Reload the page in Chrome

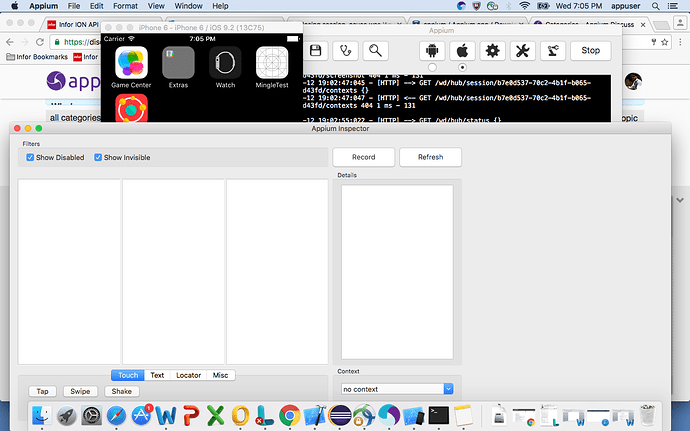40,42
